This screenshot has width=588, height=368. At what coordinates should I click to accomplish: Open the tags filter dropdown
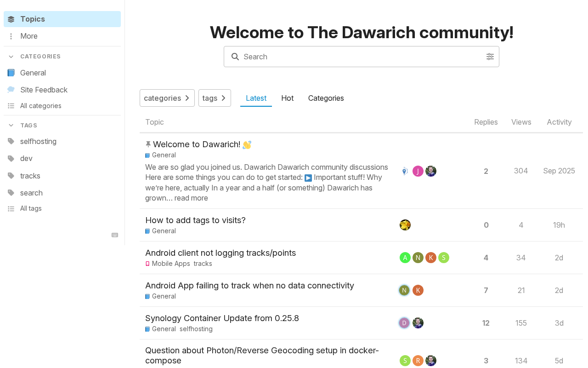(x=215, y=98)
